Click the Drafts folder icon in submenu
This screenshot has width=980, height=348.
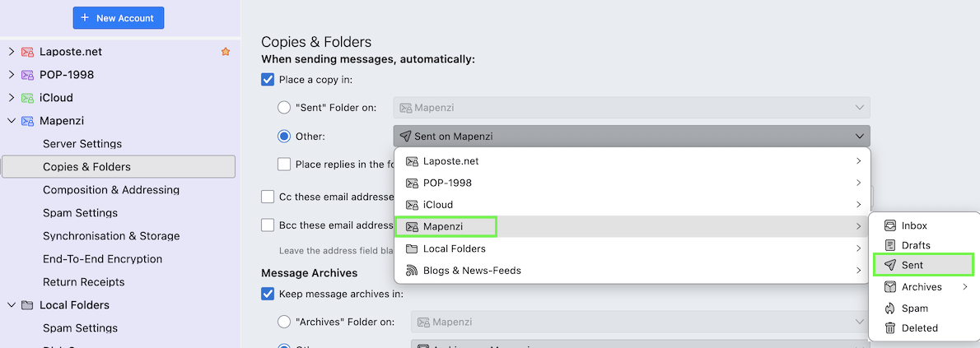point(889,245)
